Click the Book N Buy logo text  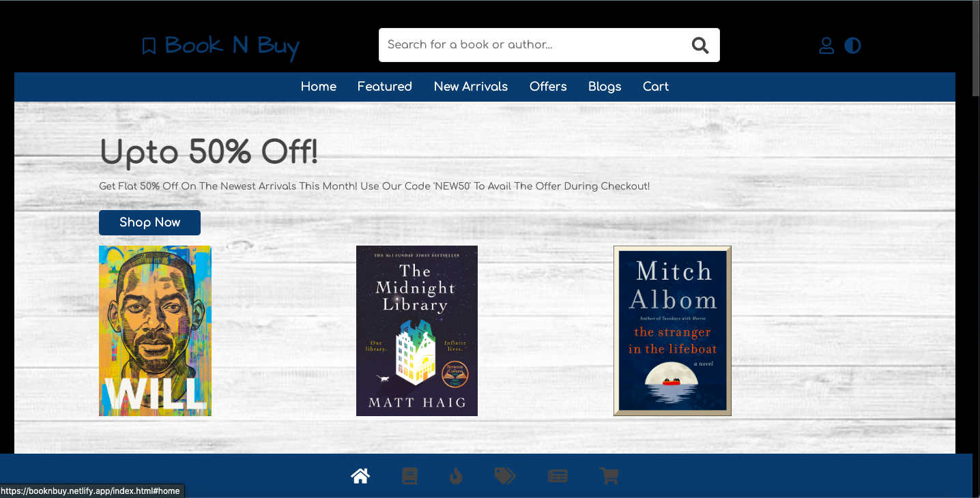[232, 46]
